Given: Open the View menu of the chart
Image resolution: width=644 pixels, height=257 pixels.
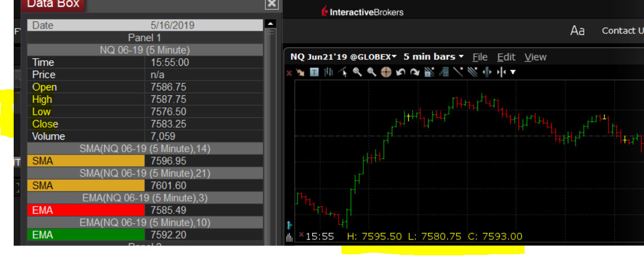Looking at the screenshot, I should click(x=535, y=57).
